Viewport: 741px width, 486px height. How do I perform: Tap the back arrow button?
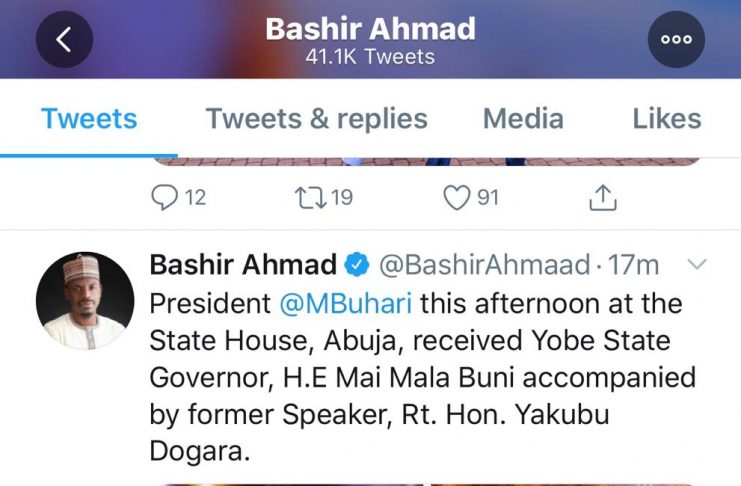coord(64,39)
